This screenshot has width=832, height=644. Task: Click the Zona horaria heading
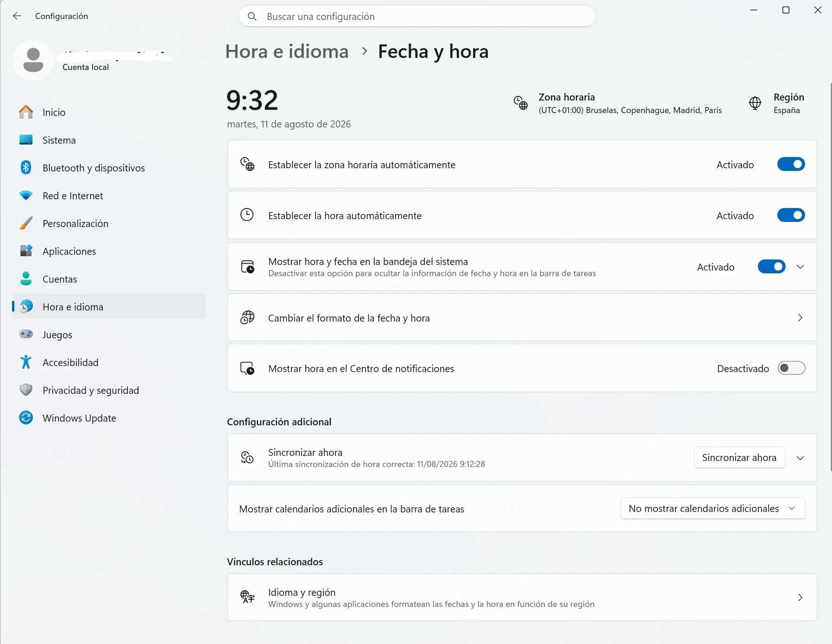567,97
